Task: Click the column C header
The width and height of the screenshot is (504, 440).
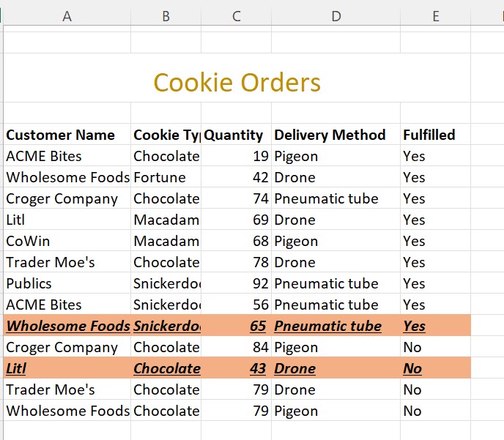Action: [236, 16]
